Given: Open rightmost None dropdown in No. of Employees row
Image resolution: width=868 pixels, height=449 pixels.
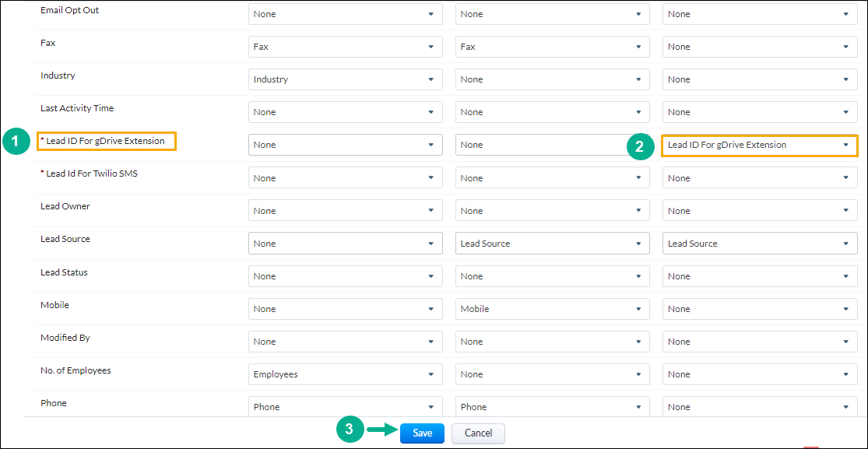Looking at the screenshot, I should [760, 374].
